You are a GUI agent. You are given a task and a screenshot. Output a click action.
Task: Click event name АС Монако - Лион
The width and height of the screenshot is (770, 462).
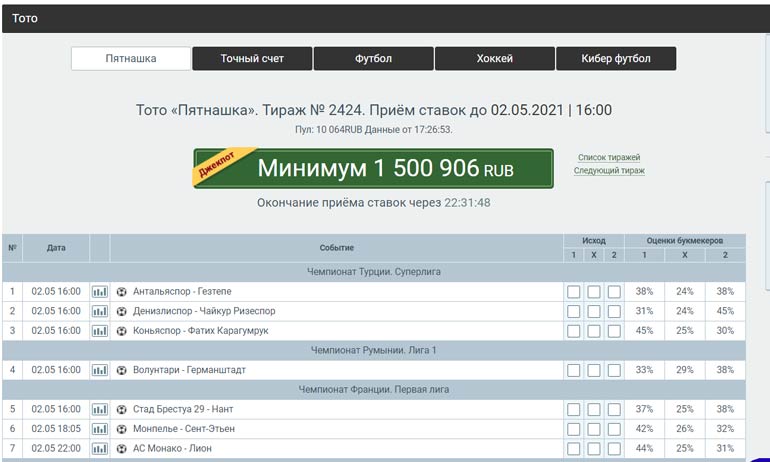click(x=172, y=449)
